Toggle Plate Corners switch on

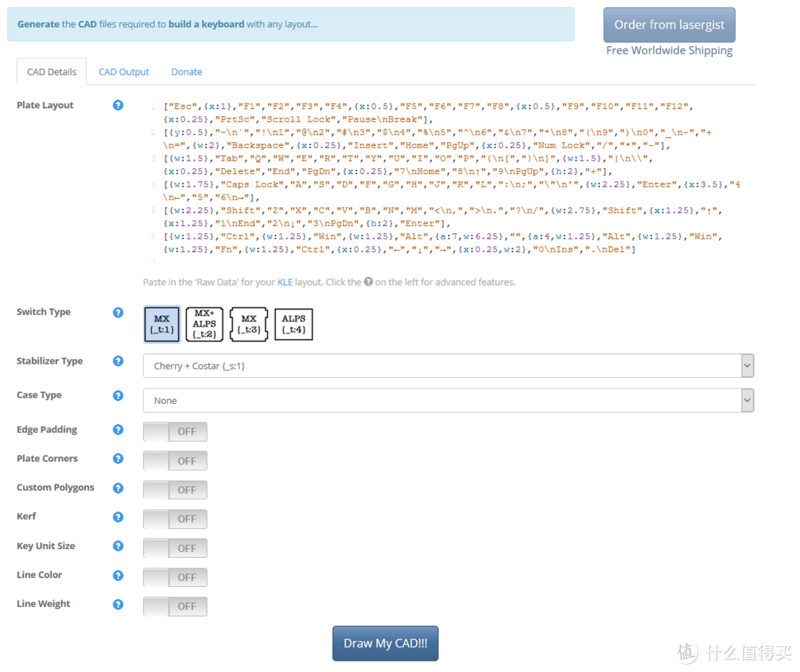point(175,461)
